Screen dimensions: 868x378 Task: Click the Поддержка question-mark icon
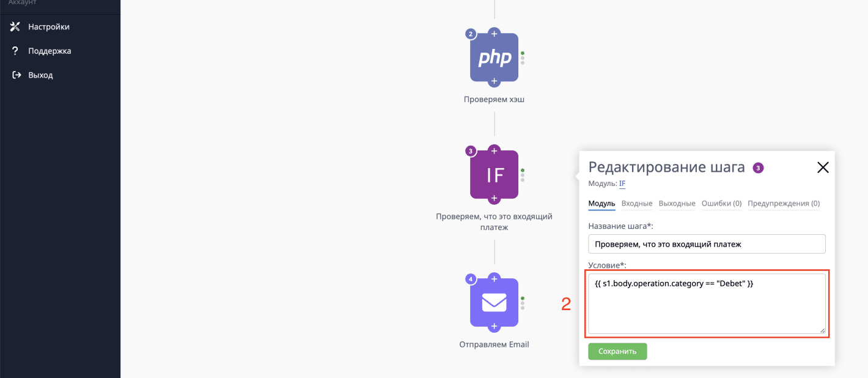tap(15, 51)
